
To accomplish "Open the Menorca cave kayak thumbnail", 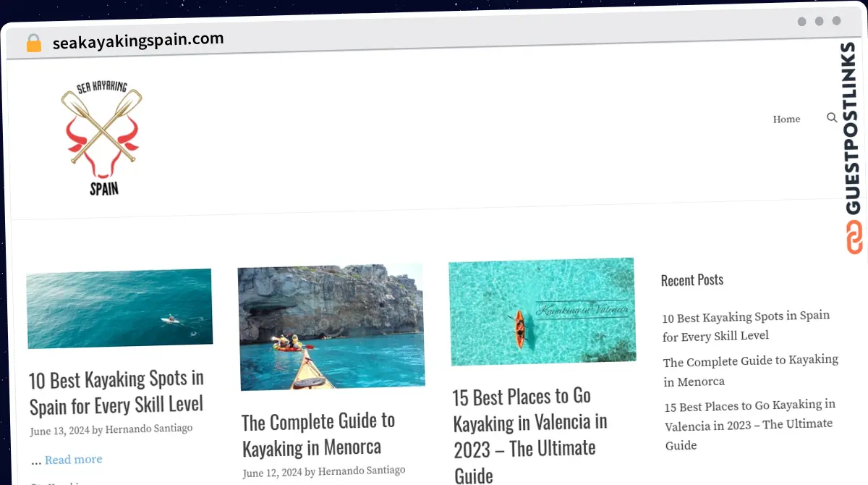I will coord(331,327).
